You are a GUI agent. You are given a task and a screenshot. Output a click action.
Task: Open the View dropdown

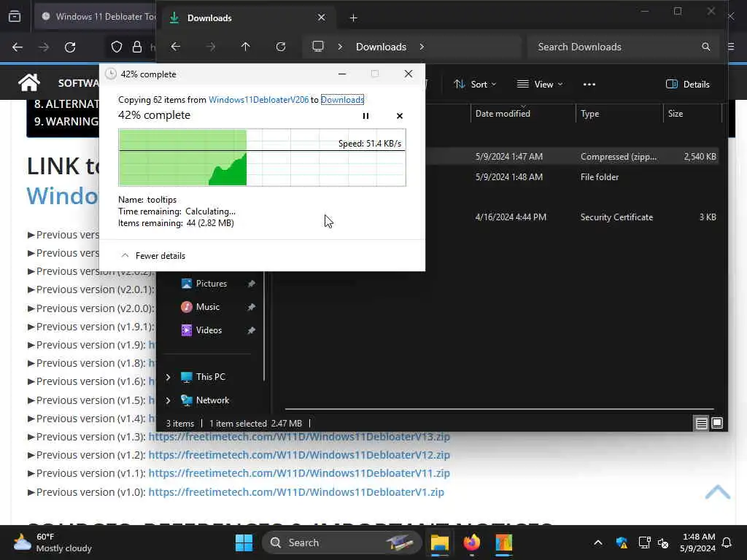pos(540,85)
